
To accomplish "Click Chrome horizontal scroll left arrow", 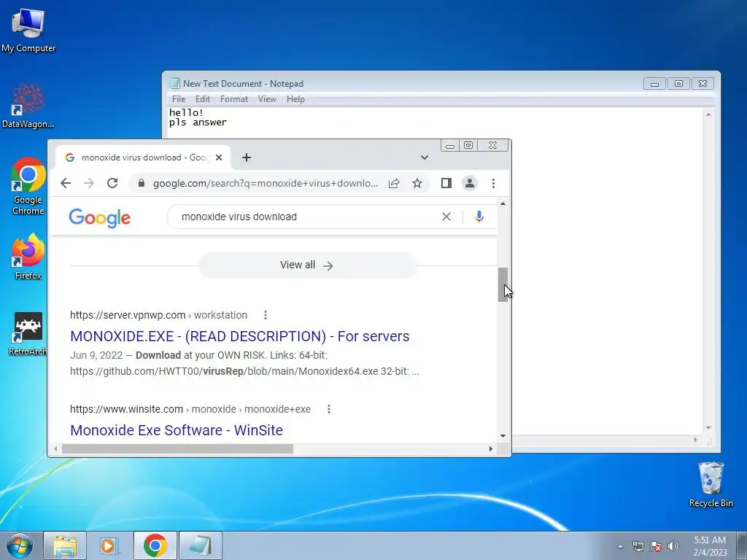I will point(55,448).
